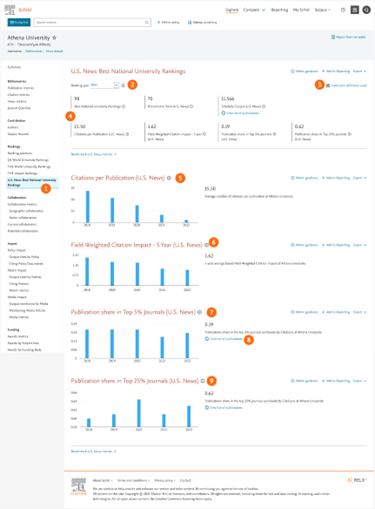
Task: Click the magnifier icon in the search box
Action: click(x=147, y=22)
